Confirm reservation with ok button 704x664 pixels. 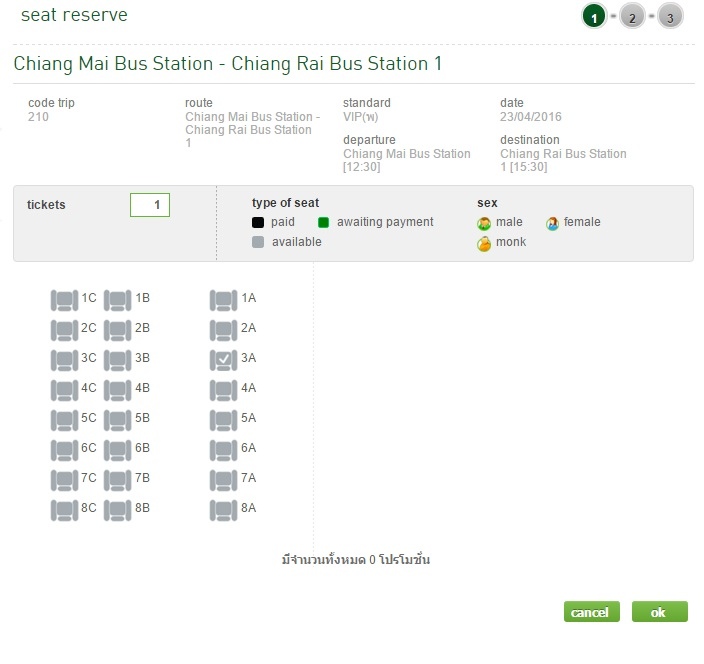pos(659,612)
